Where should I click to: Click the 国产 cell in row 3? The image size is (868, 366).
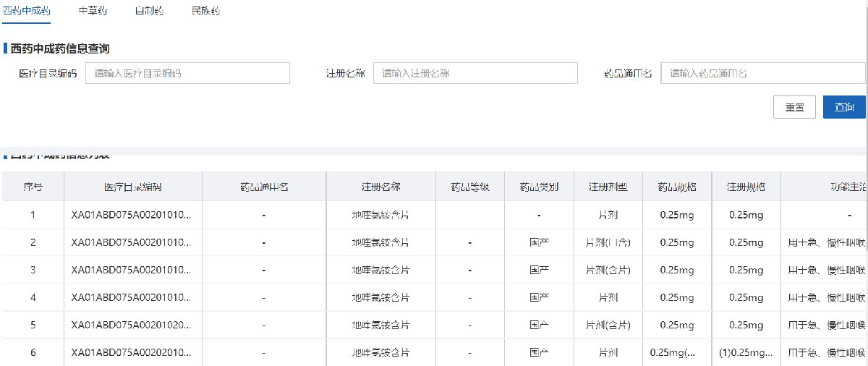click(539, 270)
